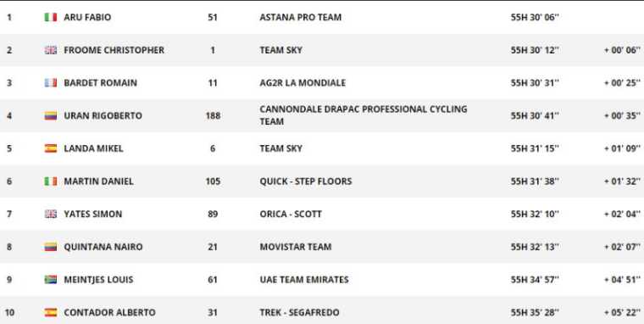Click the Spanish flag beside Landa Mikel
The height and width of the screenshot is (324, 644).
(51, 148)
